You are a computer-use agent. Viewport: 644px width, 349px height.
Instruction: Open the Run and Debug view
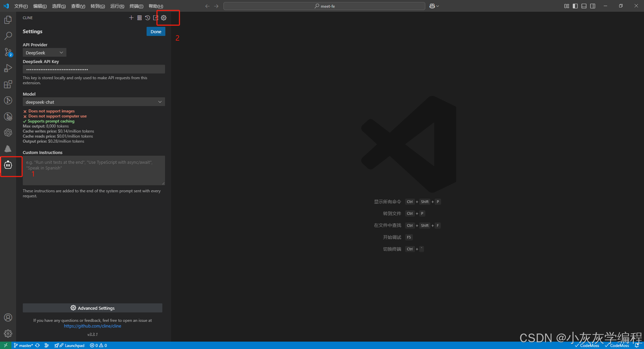pyautogui.click(x=8, y=68)
